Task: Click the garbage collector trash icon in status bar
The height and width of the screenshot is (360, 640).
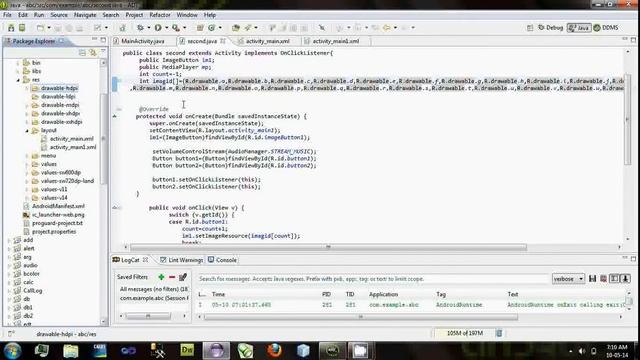Action: coord(499,333)
